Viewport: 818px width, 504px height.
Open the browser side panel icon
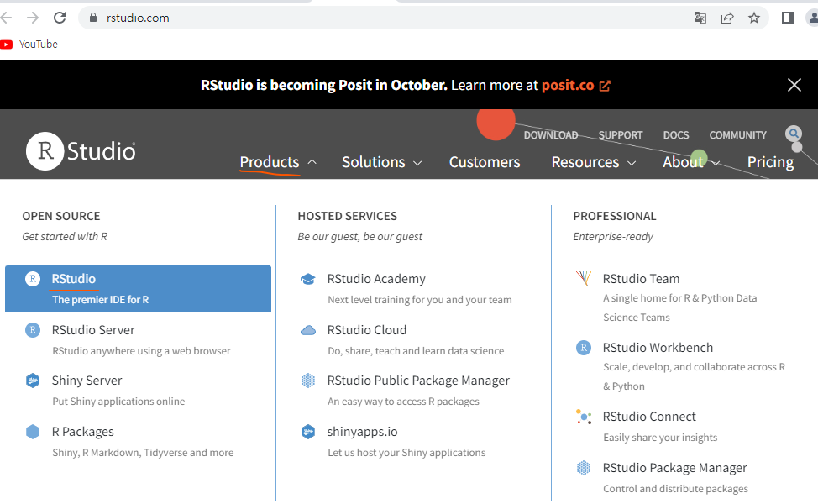pos(788,18)
